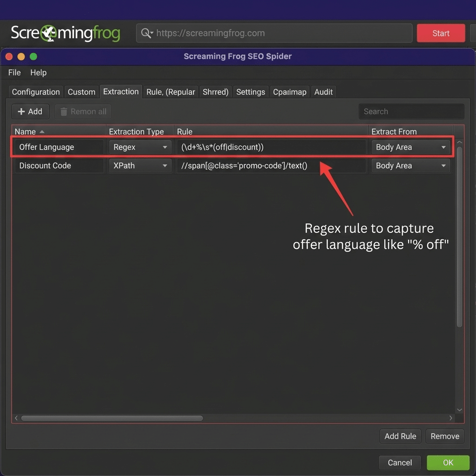Click the Extraction Type column header
The width and height of the screenshot is (476, 476).
coord(140,132)
